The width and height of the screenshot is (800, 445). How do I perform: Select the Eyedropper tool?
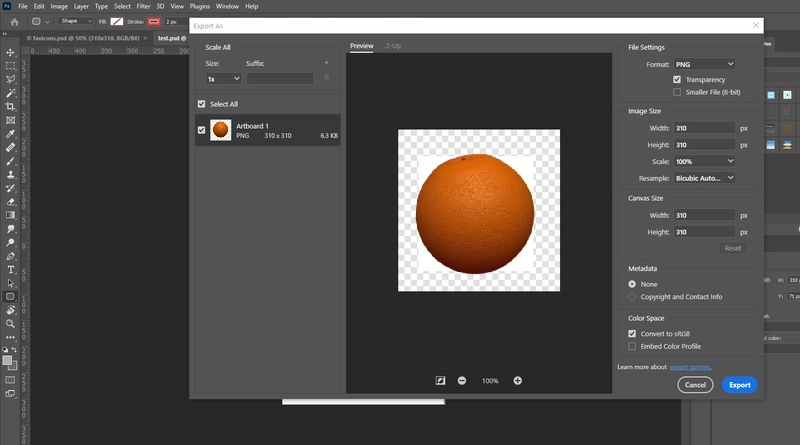(x=10, y=134)
